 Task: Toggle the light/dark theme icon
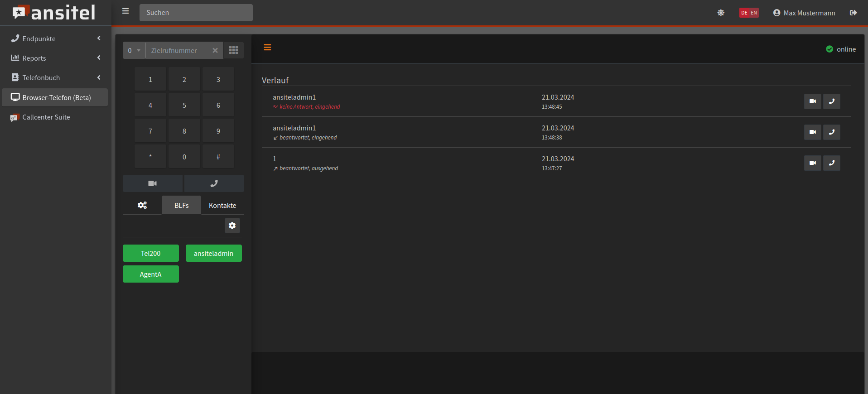click(x=721, y=13)
